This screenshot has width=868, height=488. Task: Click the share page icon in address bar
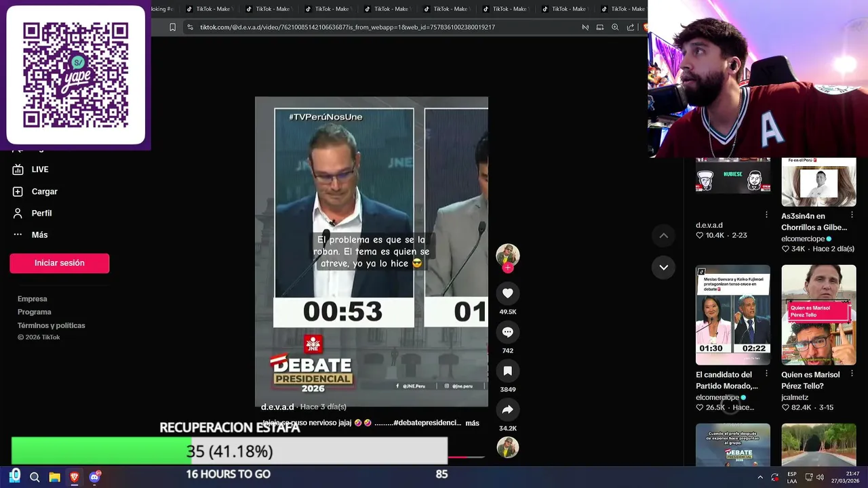click(631, 27)
